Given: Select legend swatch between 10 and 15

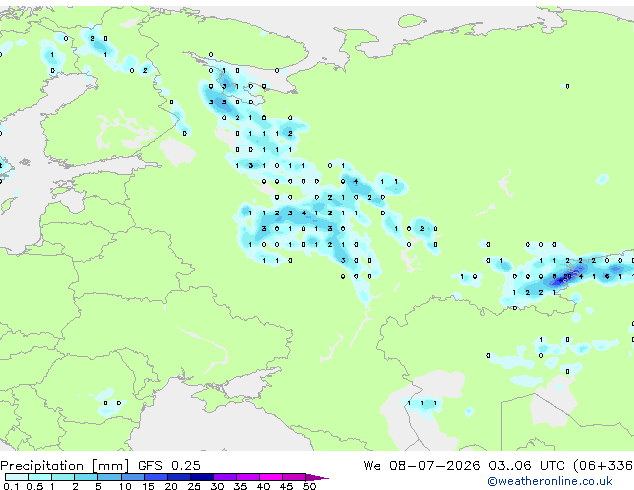Looking at the screenshot, I should point(133,477).
